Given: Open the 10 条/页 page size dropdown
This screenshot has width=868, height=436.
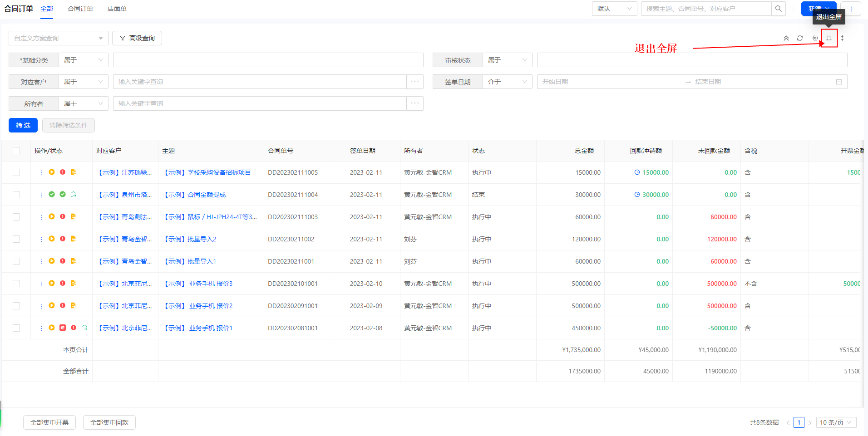Looking at the screenshot, I should click(836, 422).
